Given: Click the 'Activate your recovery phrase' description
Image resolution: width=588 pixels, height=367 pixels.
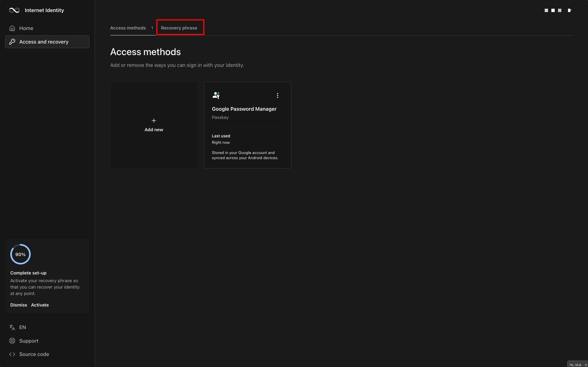Looking at the screenshot, I should (x=45, y=287).
